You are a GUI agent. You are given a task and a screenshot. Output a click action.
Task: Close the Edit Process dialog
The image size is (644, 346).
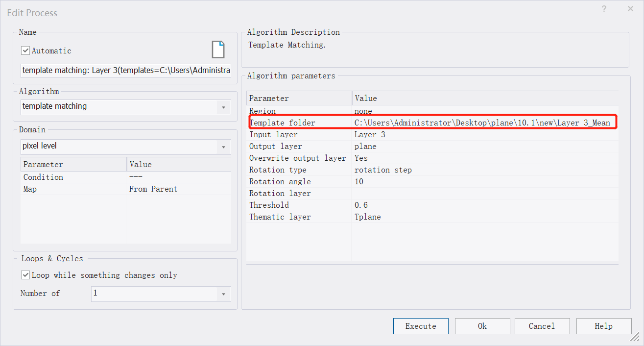point(630,9)
